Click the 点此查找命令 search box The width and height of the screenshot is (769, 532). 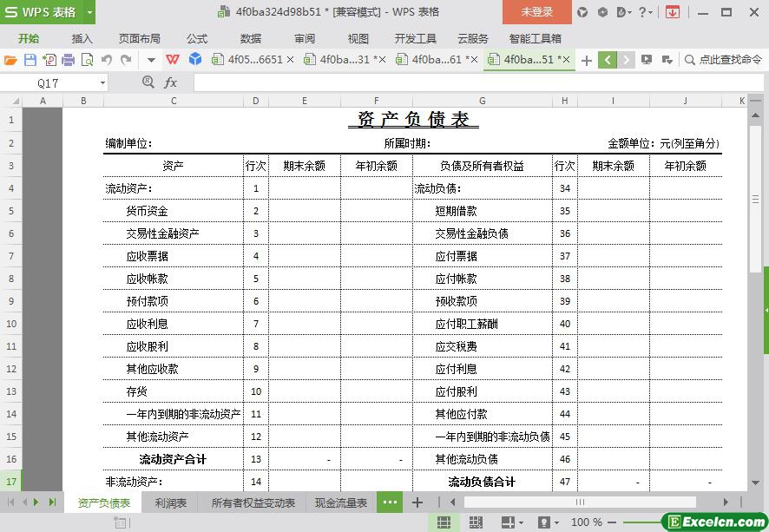click(x=723, y=60)
